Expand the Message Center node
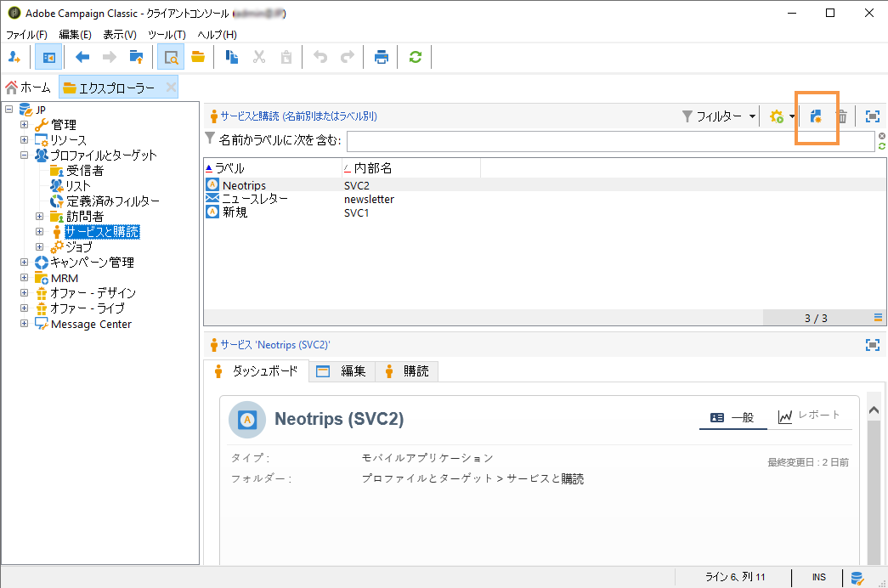The width and height of the screenshot is (888, 588). click(x=25, y=324)
